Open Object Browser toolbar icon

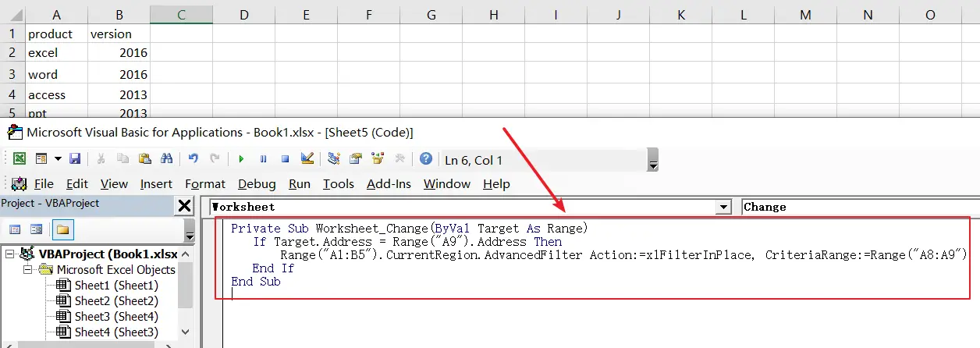click(378, 158)
